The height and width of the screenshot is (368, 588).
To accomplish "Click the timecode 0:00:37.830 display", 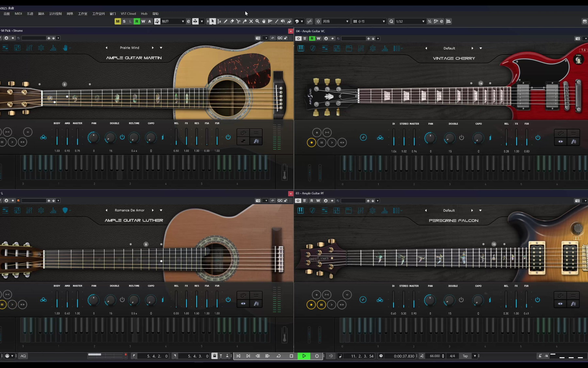I will pos(404,356).
